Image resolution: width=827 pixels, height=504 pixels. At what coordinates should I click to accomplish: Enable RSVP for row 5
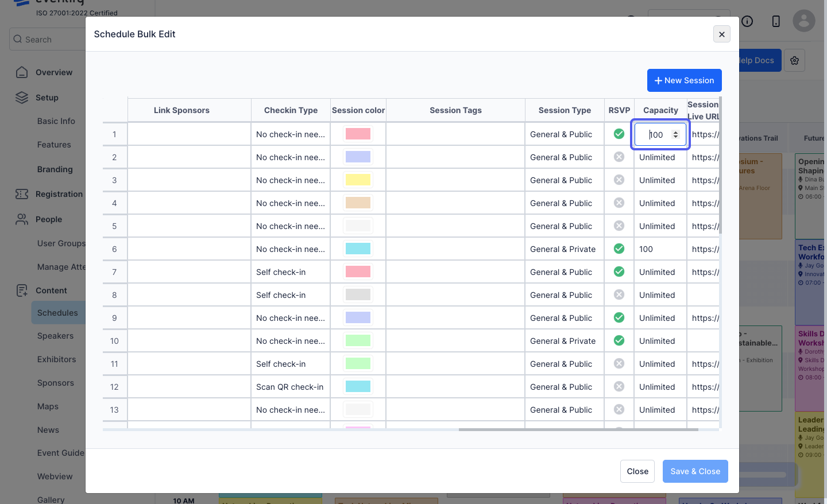click(x=619, y=226)
